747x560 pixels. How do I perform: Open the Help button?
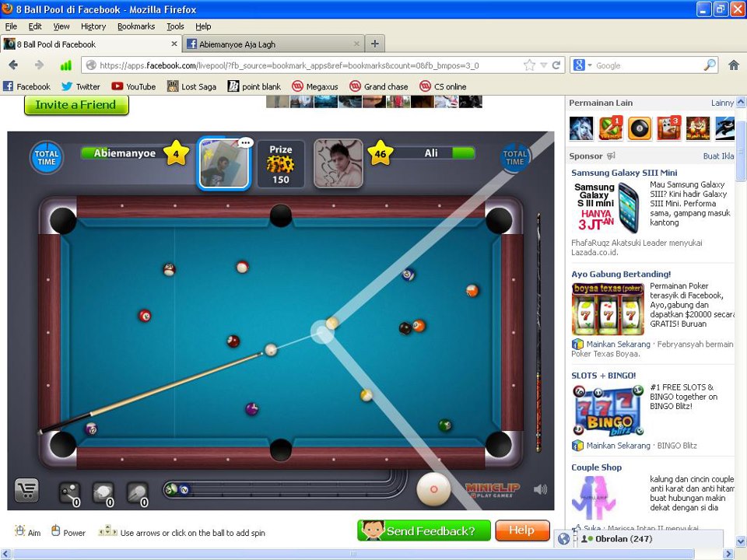point(522,530)
